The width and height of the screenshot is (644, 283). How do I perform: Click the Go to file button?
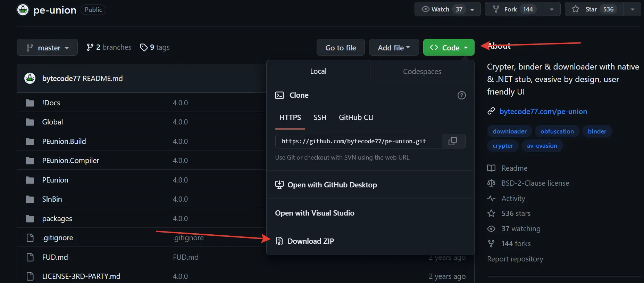coord(341,48)
